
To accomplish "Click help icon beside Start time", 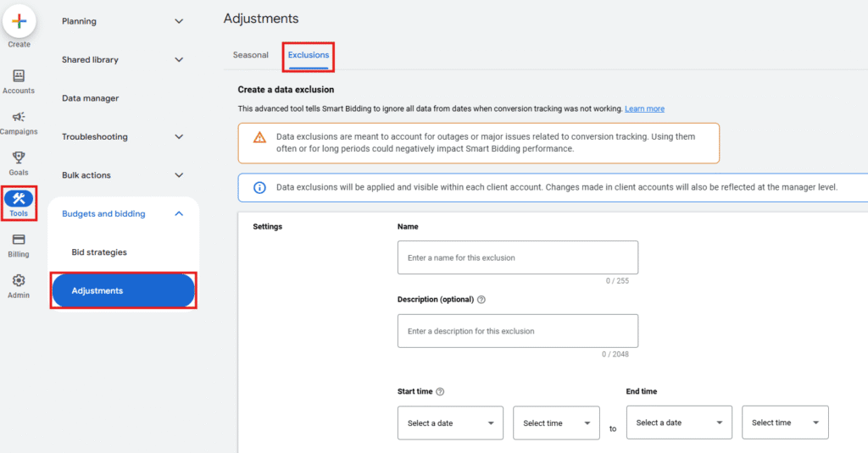I will tap(440, 392).
